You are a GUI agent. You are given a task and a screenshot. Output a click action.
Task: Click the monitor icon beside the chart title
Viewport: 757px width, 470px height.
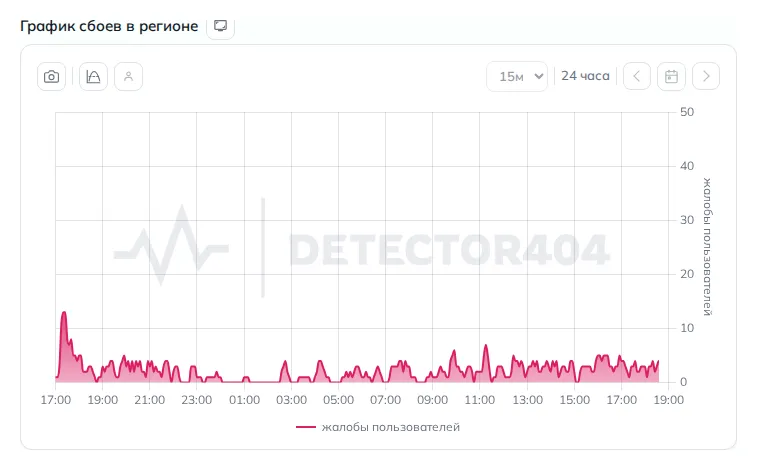[x=221, y=26]
